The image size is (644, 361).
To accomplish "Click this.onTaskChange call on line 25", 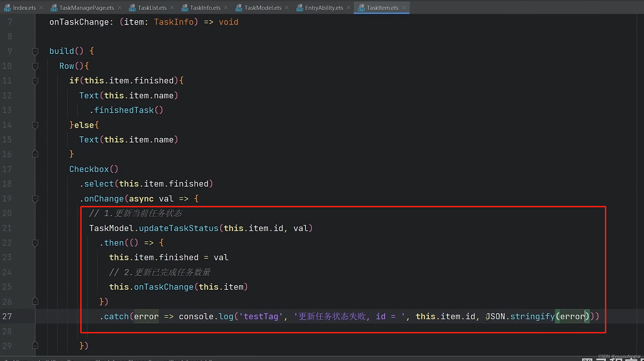I will 178,287.
